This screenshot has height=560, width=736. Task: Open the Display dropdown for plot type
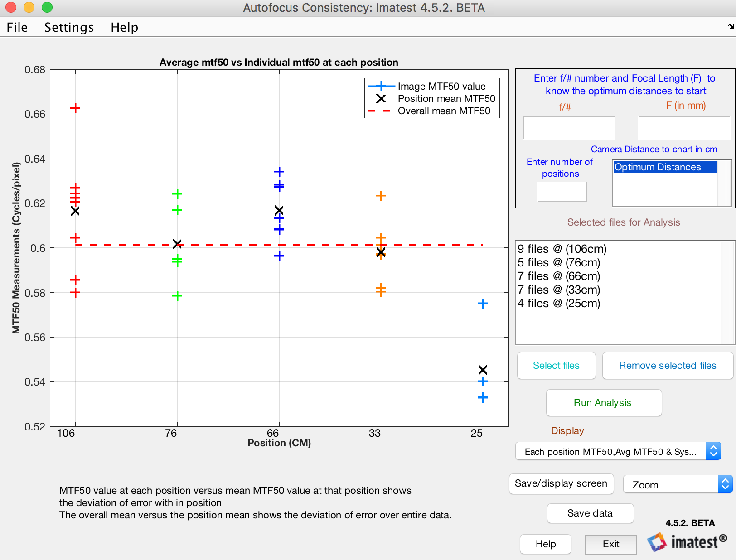[x=618, y=451]
